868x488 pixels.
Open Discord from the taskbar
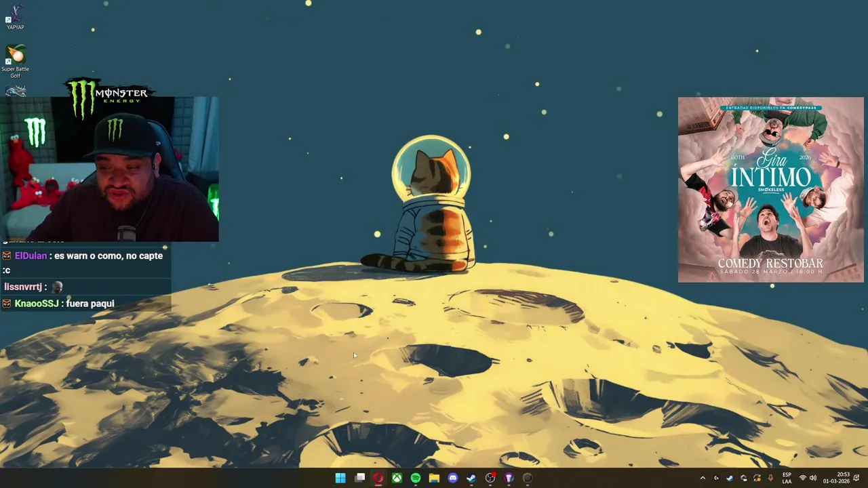tap(453, 478)
